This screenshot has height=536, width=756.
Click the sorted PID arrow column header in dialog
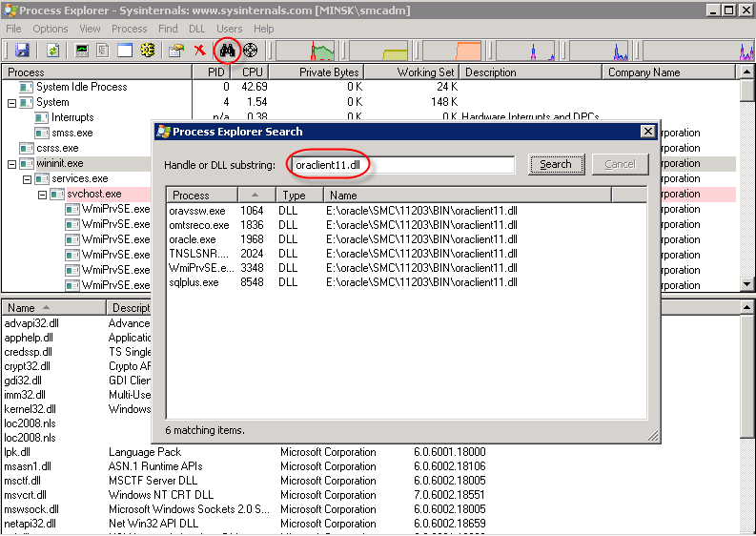256,196
